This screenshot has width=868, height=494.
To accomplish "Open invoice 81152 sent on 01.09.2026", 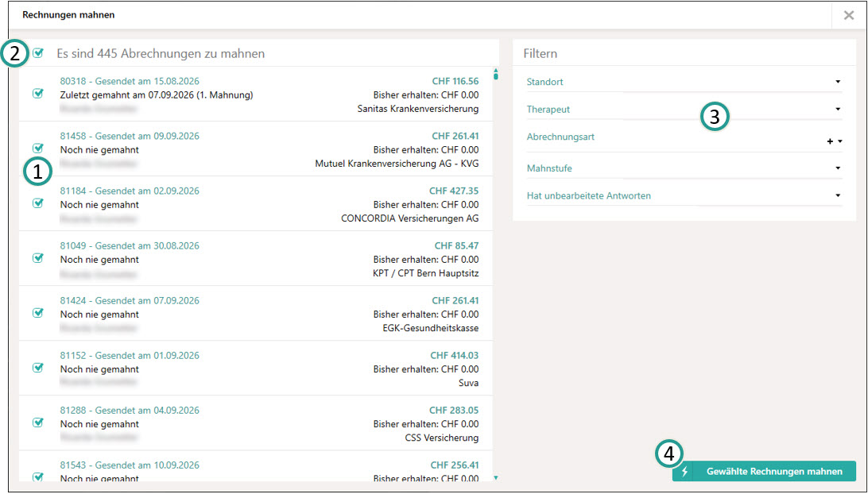I will (130, 355).
